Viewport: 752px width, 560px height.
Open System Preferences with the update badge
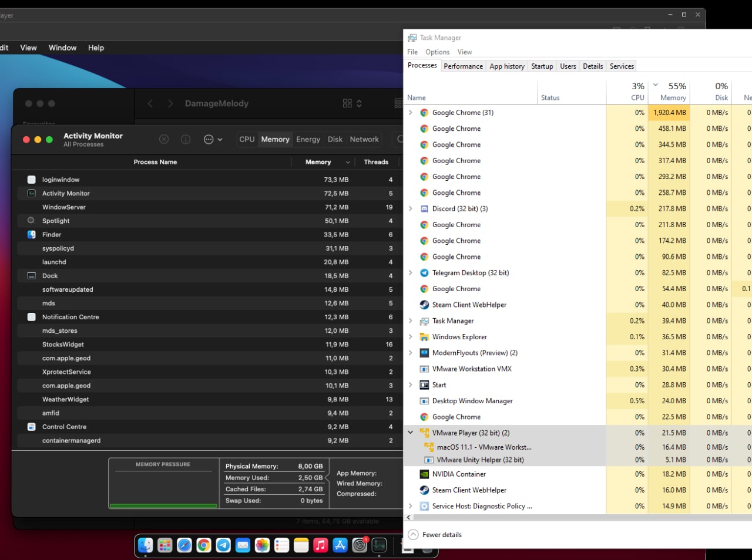pyautogui.click(x=360, y=545)
